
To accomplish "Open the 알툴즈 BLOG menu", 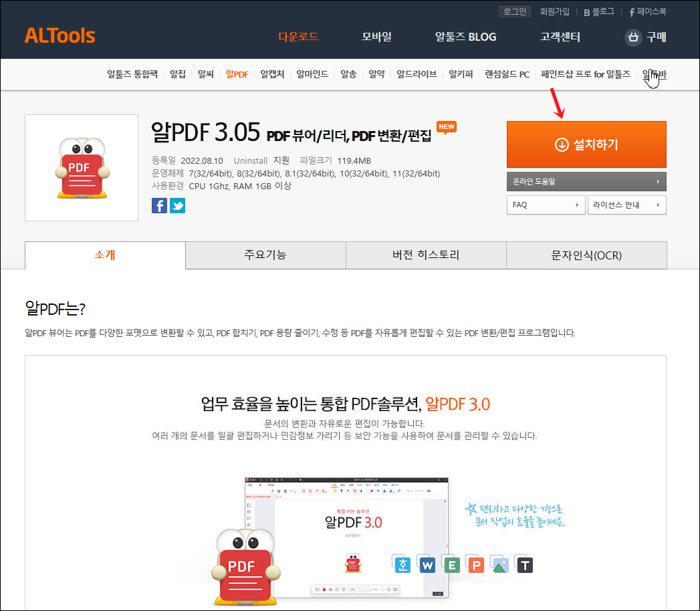I will (x=465, y=37).
